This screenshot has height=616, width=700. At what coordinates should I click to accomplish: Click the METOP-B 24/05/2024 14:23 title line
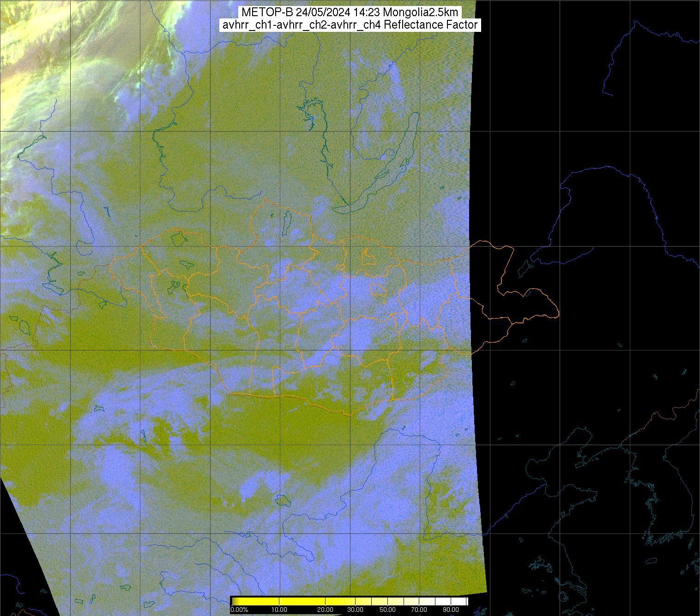coord(350,12)
